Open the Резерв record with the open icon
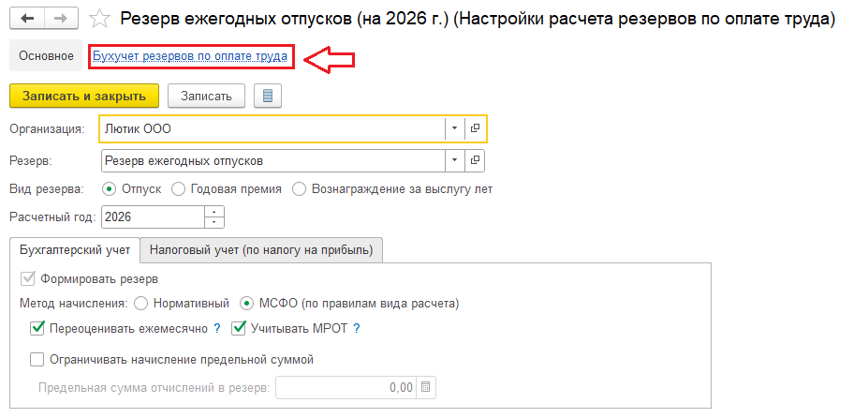The image size is (868, 418). [475, 160]
